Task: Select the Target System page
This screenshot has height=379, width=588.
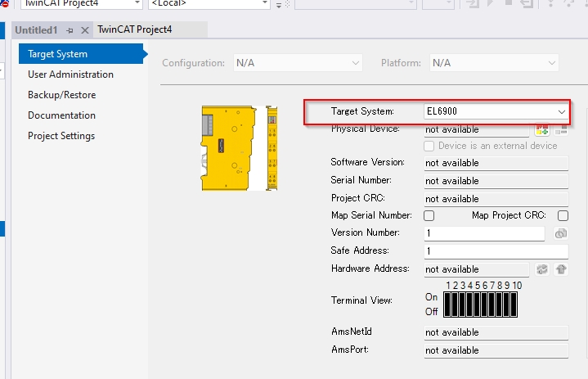Action: 81,54
